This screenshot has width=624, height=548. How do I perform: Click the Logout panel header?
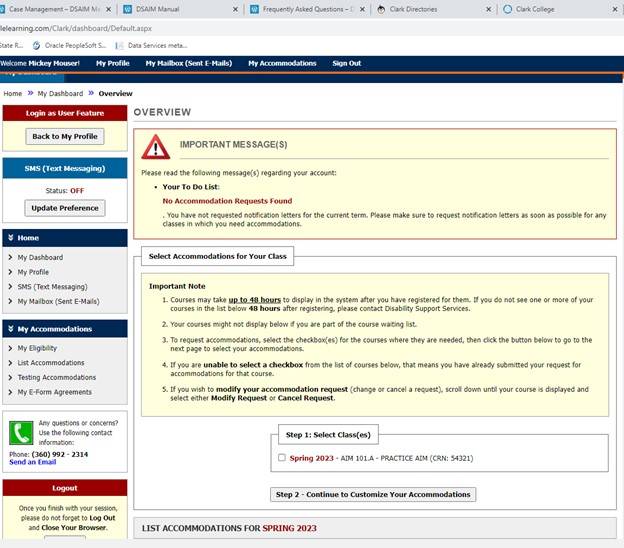(x=65, y=488)
